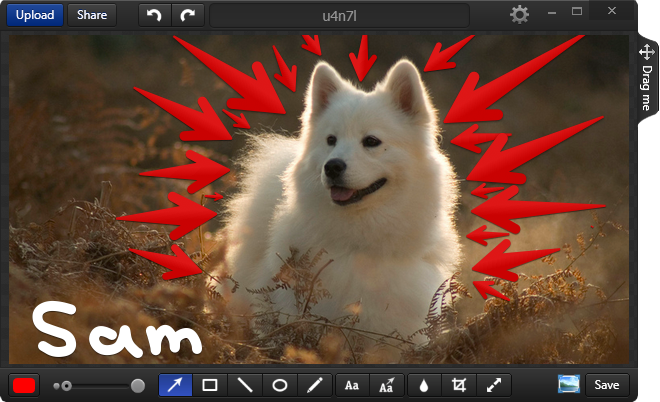Viewport: 660px width, 402px height.
Task: Undo the last edit
Action: click(153, 15)
